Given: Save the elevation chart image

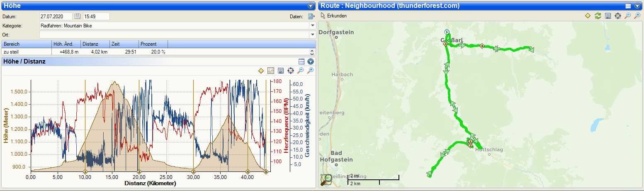Looking at the screenshot, I should click(281, 71).
